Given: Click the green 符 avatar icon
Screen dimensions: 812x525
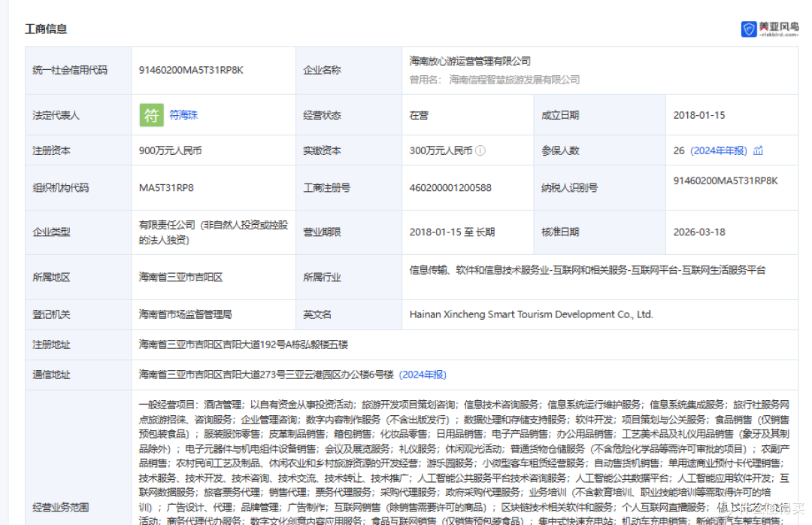Looking at the screenshot, I should tap(151, 115).
